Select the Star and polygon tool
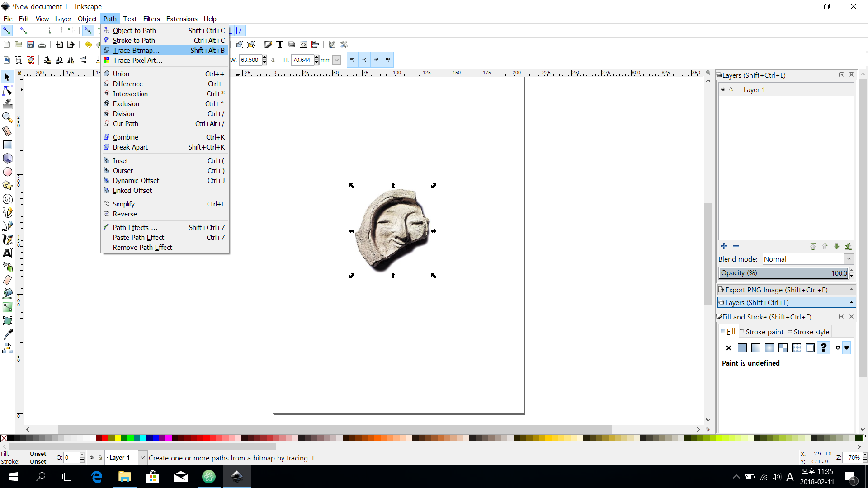Screen dimensions: 868x488 (x=7, y=185)
